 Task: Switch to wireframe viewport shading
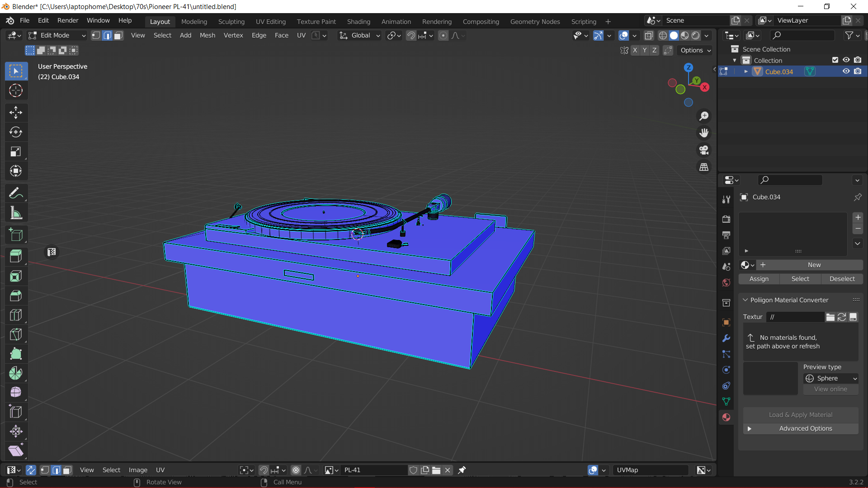click(663, 35)
